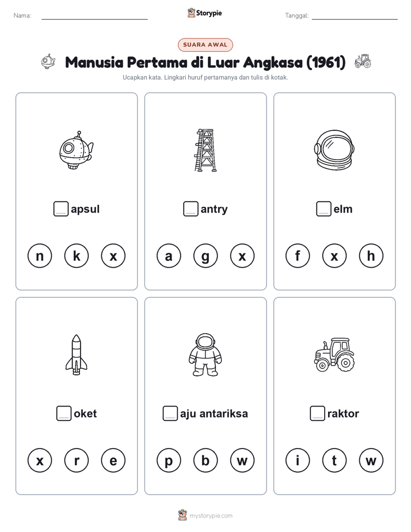Click the Nama line field

pos(94,16)
